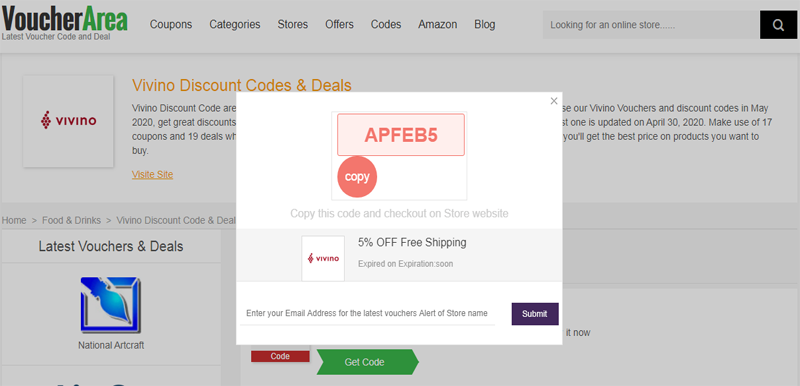The width and height of the screenshot is (800, 386).
Task: Click the online store search box
Action: (651, 24)
